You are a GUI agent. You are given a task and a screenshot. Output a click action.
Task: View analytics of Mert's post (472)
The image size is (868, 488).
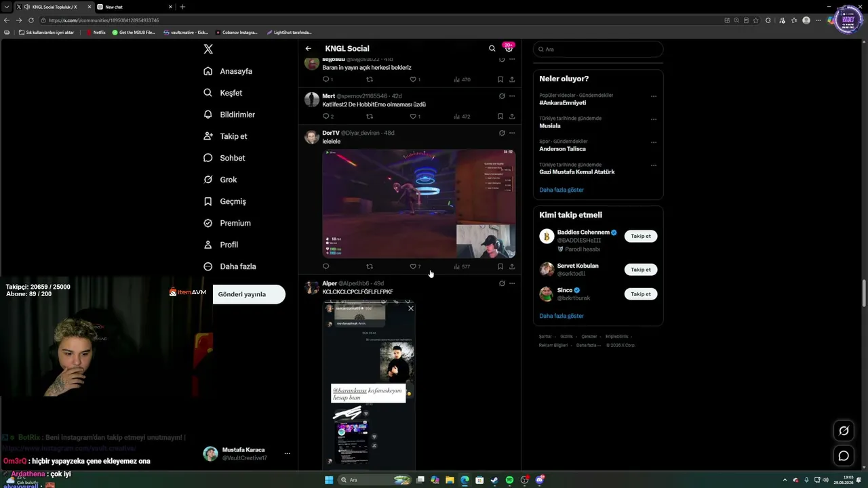[462, 117]
